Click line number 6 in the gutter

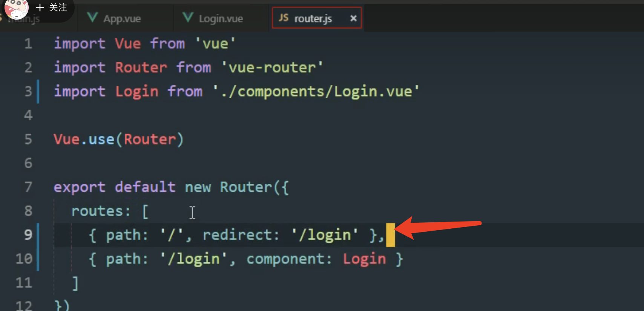pos(28,163)
